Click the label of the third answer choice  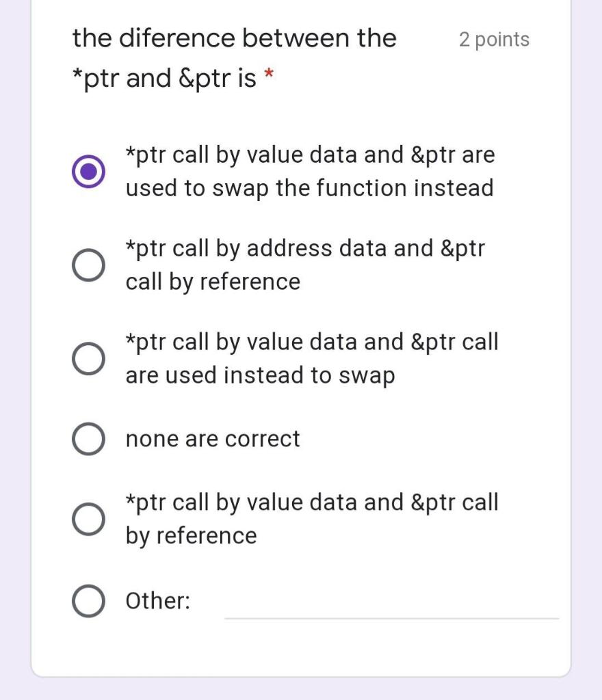pos(311,358)
